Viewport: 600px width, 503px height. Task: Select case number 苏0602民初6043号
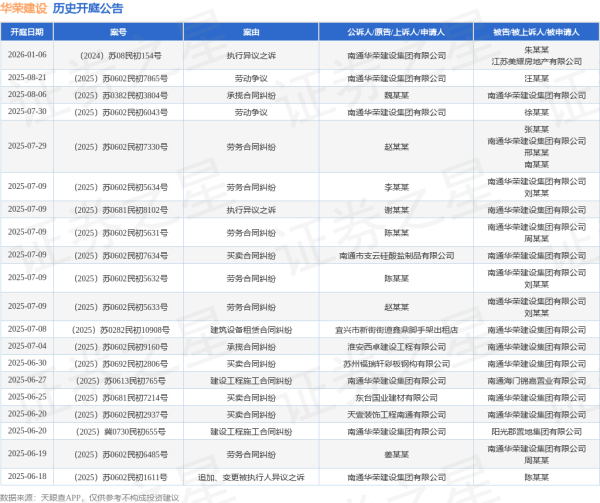coord(121,112)
